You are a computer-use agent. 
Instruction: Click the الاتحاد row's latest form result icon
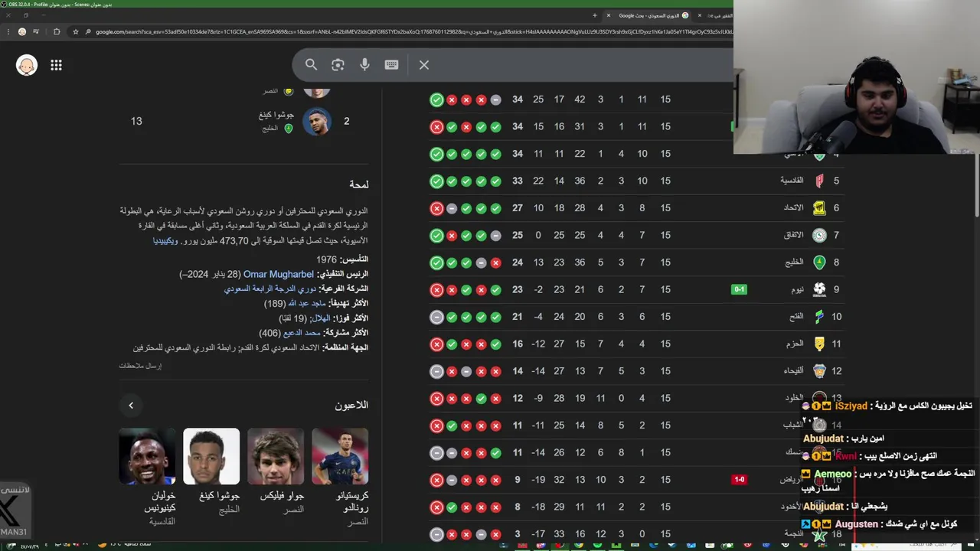tap(436, 208)
